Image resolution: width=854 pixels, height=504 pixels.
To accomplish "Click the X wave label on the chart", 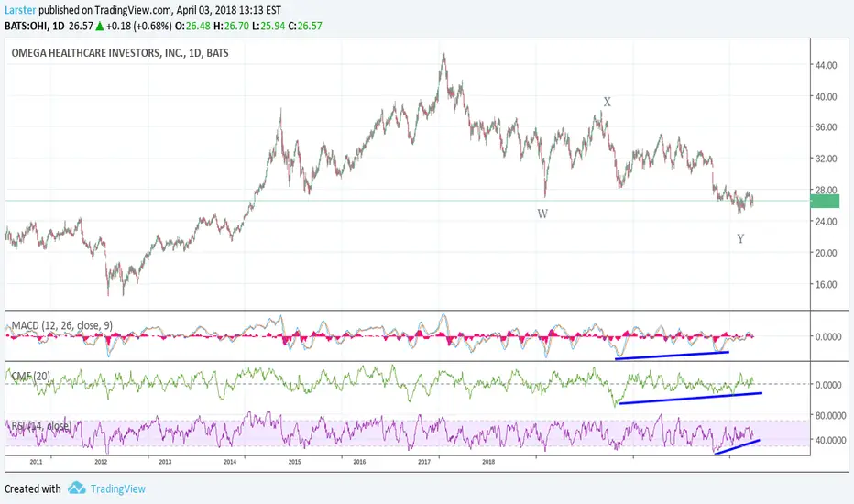I will [x=608, y=102].
